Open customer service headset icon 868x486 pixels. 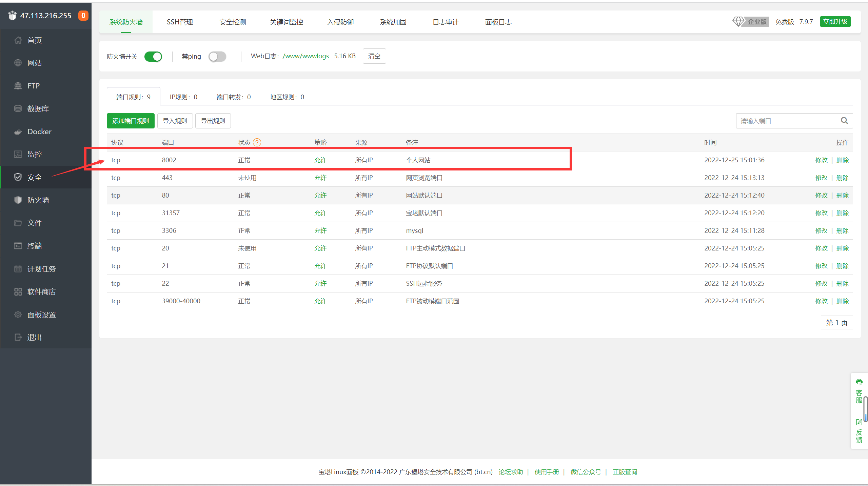click(x=859, y=383)
